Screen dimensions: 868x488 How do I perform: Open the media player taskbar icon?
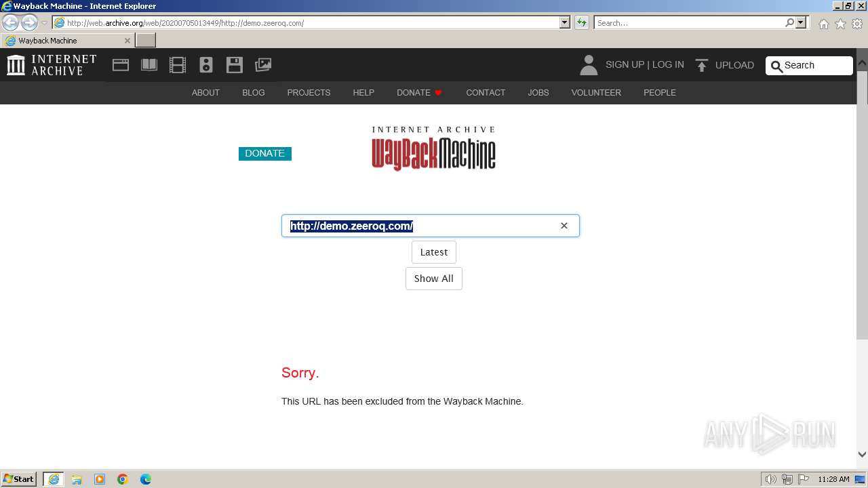coord(100,479)
